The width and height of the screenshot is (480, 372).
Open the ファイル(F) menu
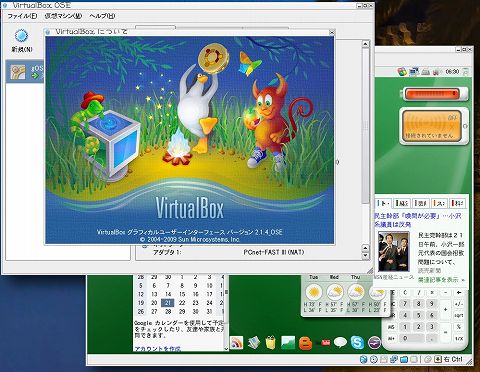tap(22, 16)
